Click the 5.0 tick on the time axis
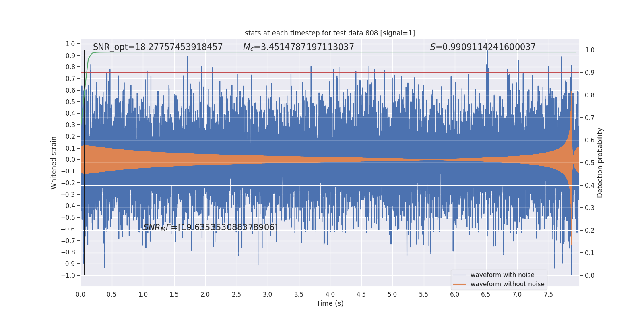644x322 pixels. [392, 295]
